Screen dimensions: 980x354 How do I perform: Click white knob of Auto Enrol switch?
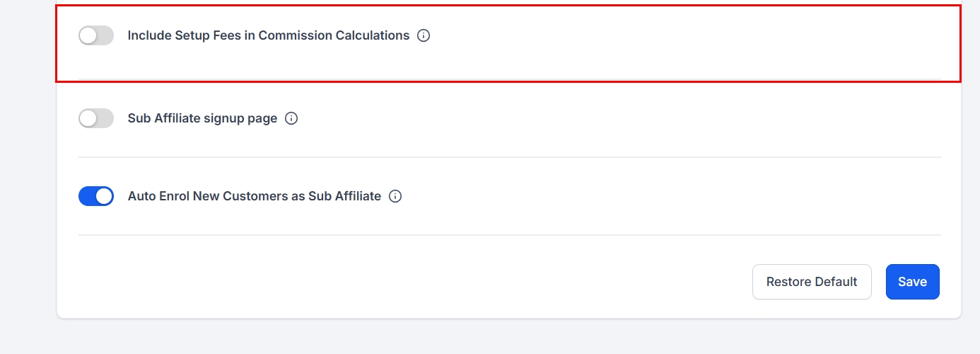pyautogui.click(x=104, y=196)
